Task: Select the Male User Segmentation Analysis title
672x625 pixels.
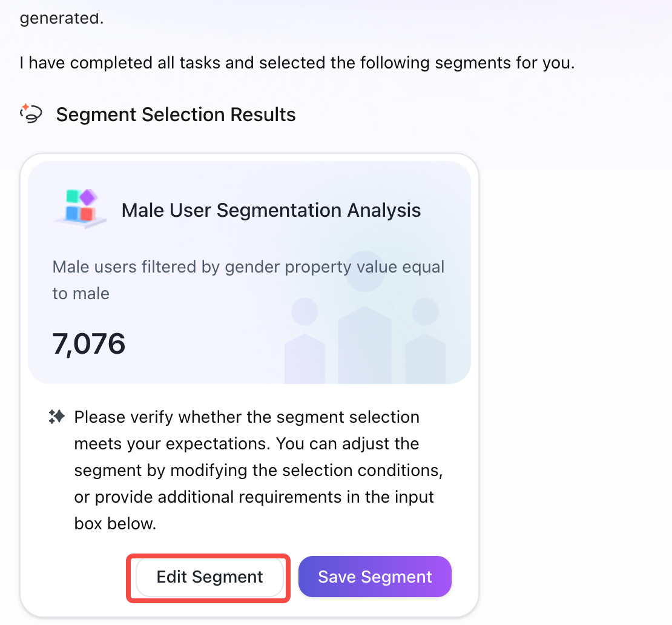Action: click(271, 211)
